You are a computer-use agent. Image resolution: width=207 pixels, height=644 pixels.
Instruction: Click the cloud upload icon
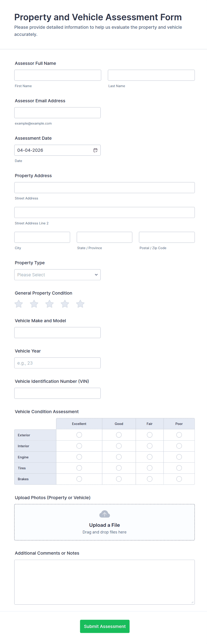[x=104, y=514]
